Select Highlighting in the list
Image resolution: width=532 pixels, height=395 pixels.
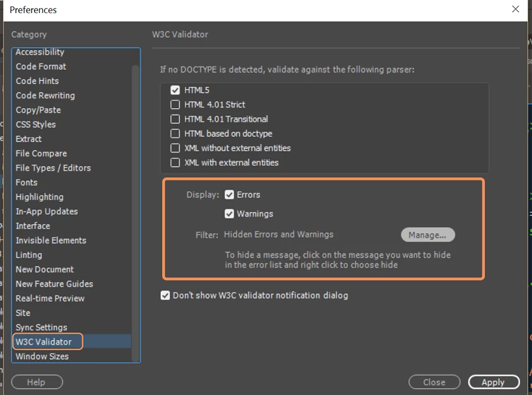(x=72, y=197)
